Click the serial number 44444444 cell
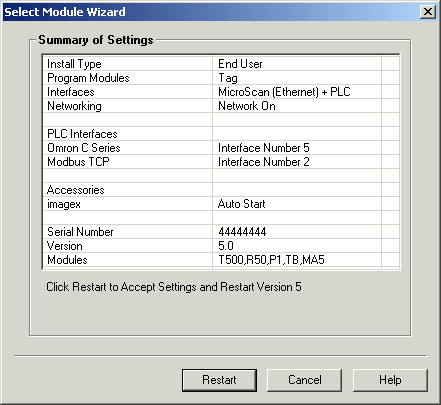The height and width of the screenshot is (405, 441). (x=297, y=232)
